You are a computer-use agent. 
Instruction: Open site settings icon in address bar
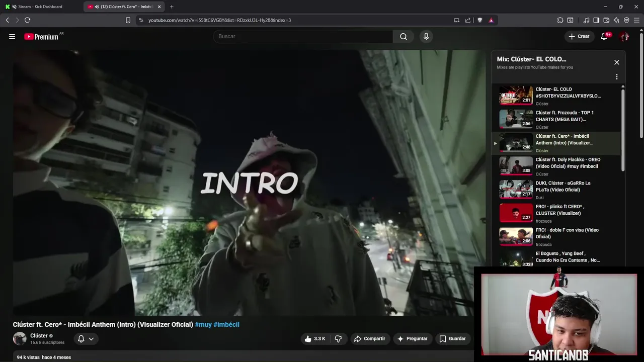click(141, 20)
